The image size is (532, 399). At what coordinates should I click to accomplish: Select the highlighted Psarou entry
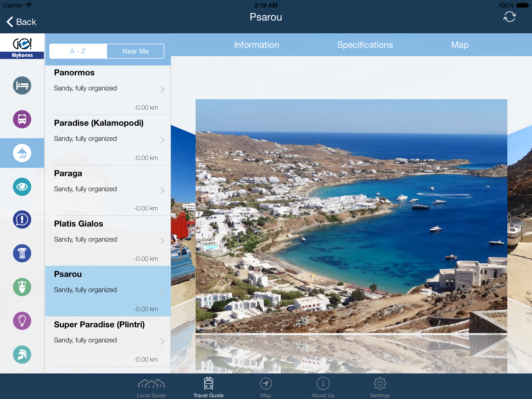click(x=108, y=291)
